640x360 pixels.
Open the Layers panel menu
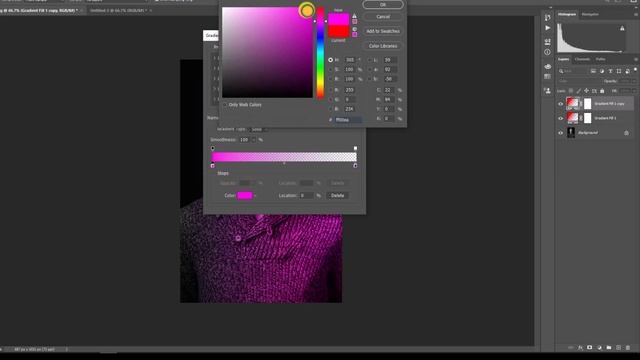[636, 60]
